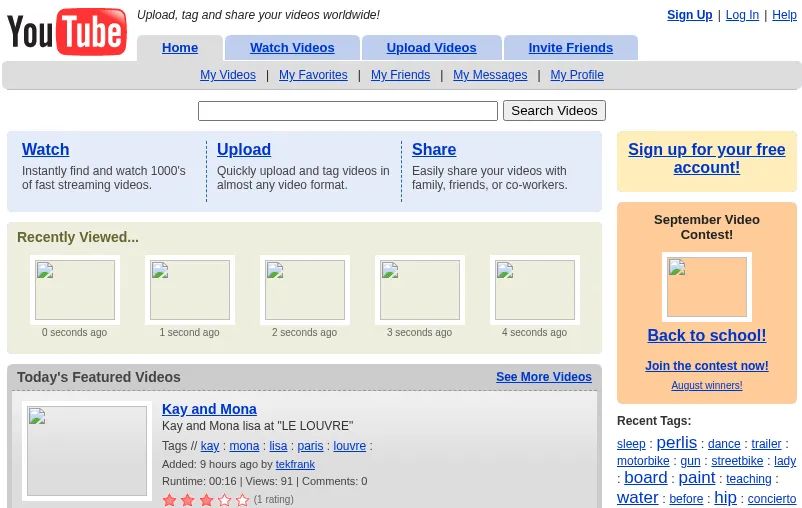Open My Profile

(x=577, y=75)
